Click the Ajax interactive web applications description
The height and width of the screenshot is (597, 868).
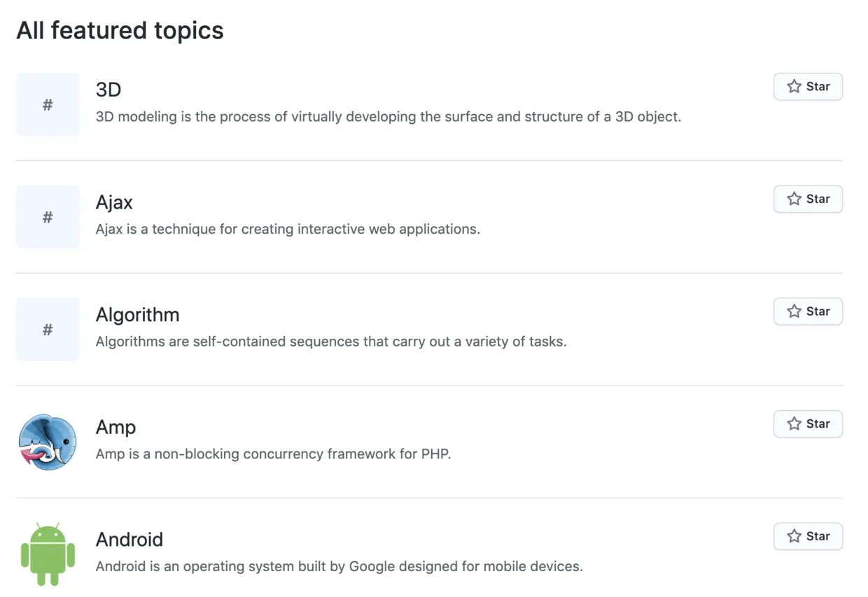tap(288, 230)
